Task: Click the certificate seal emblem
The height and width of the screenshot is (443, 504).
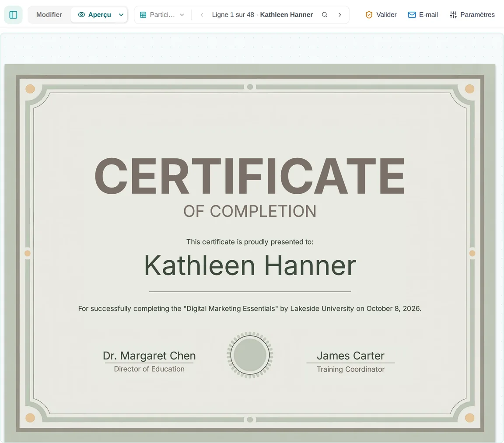Action: (x=250, y=355)
